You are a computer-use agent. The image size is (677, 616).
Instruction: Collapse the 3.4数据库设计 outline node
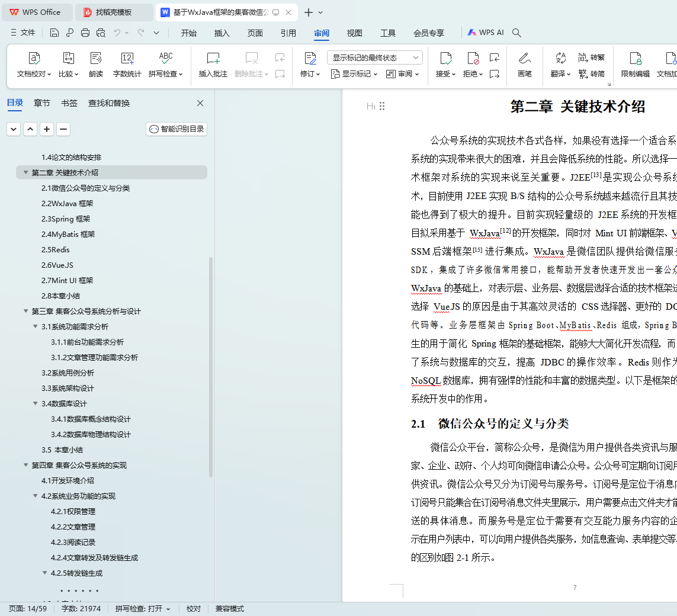click(x=36, y=404)
